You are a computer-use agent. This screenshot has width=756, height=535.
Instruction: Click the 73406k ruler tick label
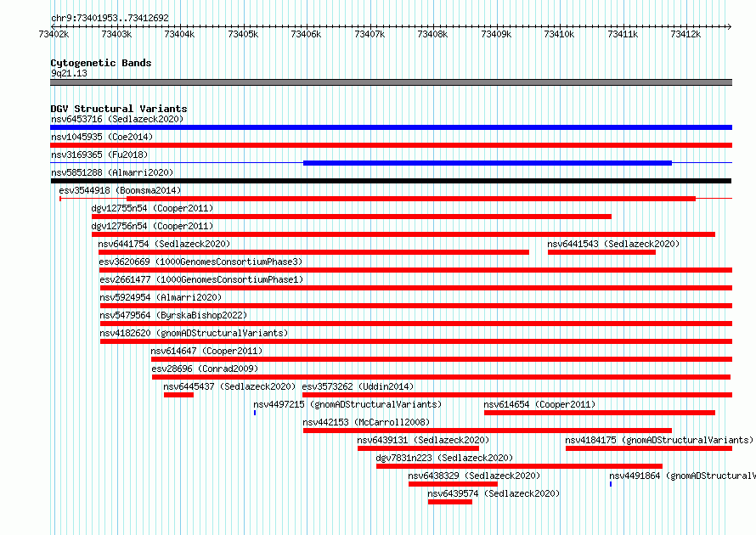(306, 34)
